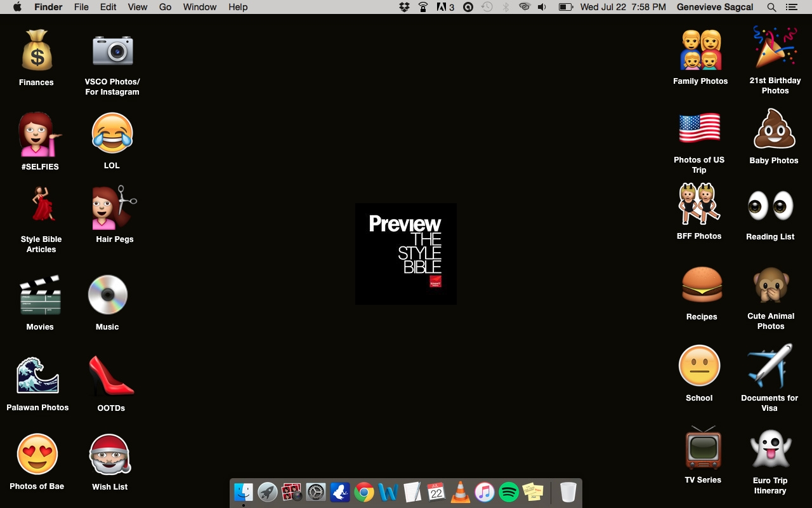This screenshot has height=508, width=812.
Task: Open the Dropbox menu bar icon
Action: pos(404,7)
